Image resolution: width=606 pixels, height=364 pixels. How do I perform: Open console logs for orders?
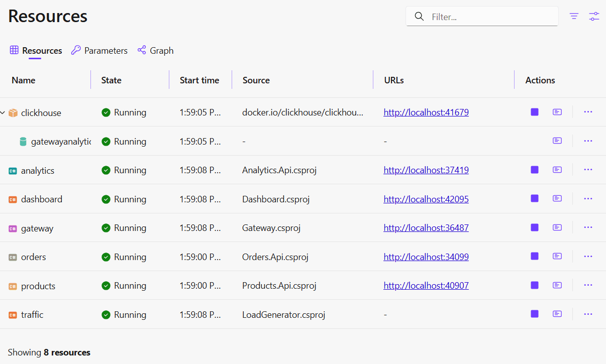pyautogui.click(x=557, y=256)
